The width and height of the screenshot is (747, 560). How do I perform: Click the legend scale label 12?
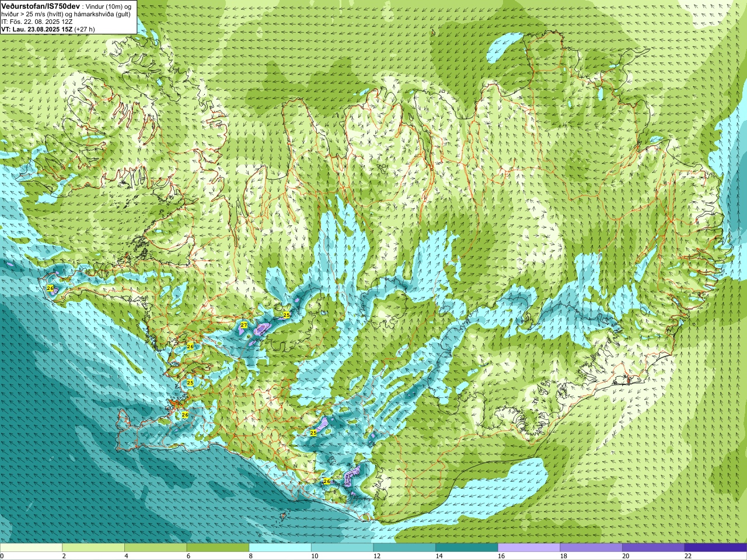point(377,556)
